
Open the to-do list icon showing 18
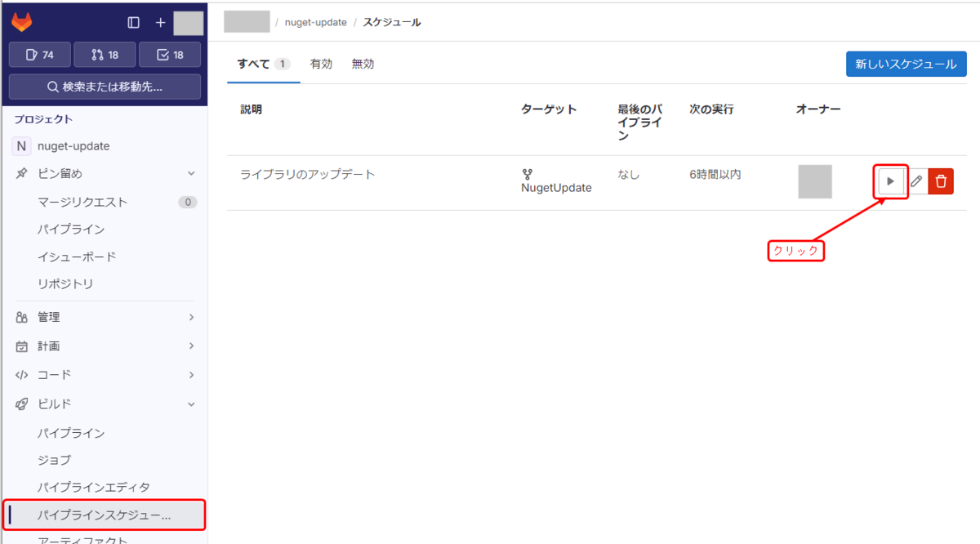(x=170, y=55)
